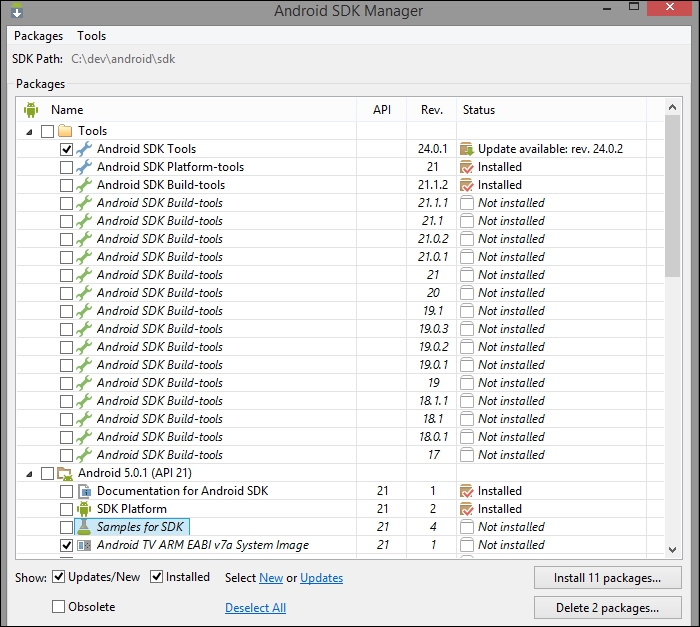Screen dimensions: 700x627
Task: Uncheck the Android TV ARM EABI v7a checkbox
Action: point(67,545)
